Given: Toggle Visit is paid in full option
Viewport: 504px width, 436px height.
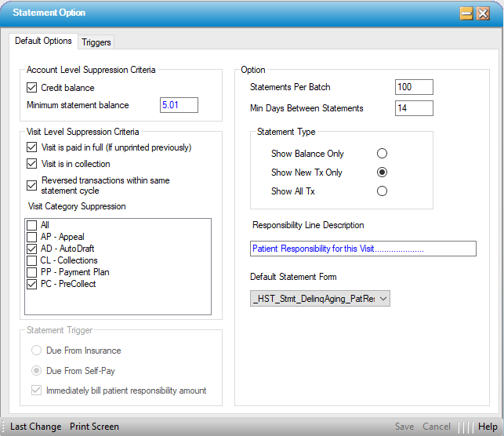Looking at the screenshot, I should 32,147.
